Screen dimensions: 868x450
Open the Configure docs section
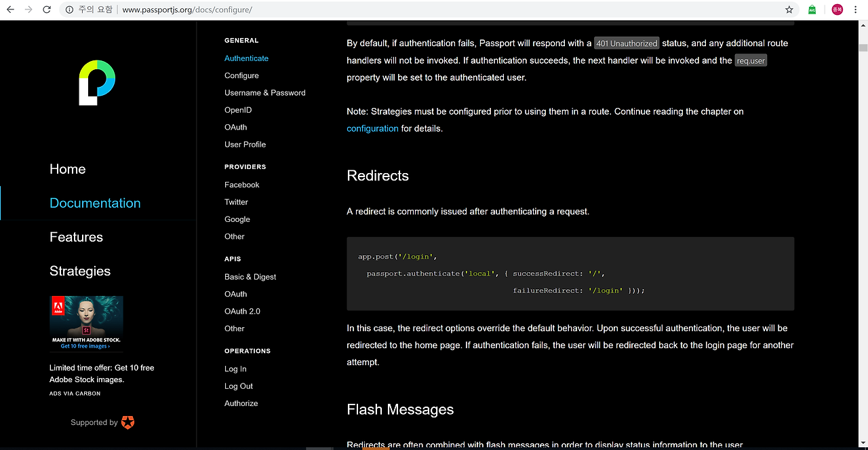[x=241, y=75]
